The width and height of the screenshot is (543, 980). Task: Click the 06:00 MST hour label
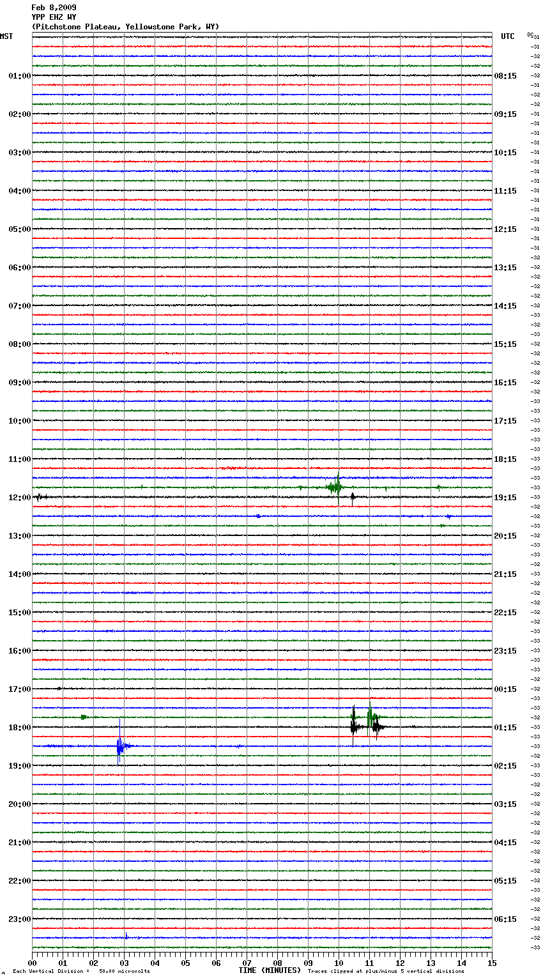tap(20, 268)
